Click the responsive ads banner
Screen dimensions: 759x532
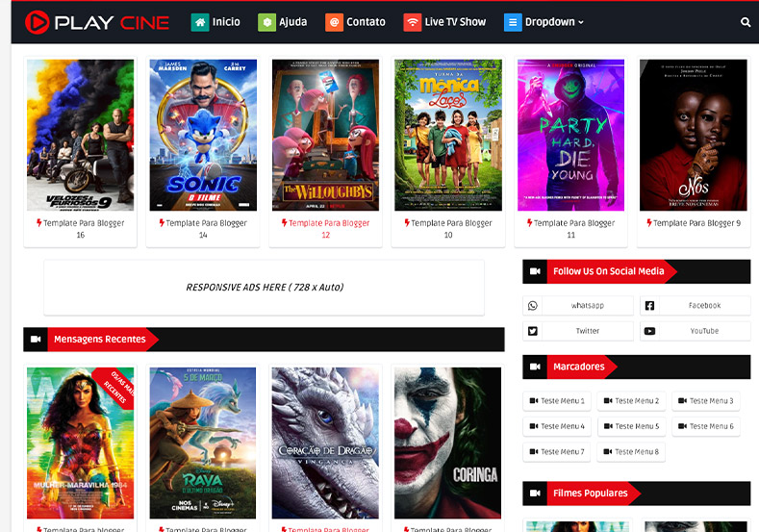[x=265, y=288]
